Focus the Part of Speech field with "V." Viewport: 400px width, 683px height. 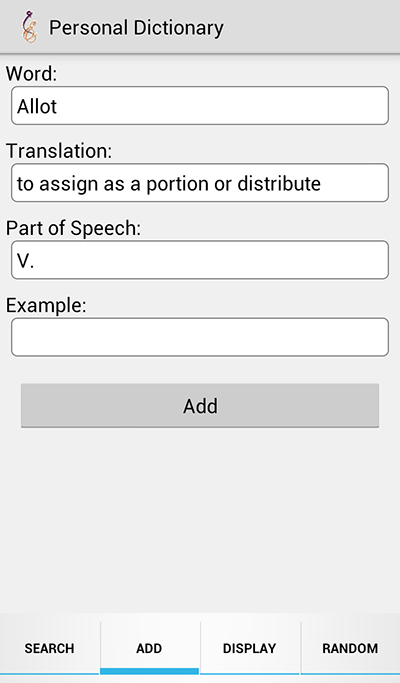tap(200, 260)
